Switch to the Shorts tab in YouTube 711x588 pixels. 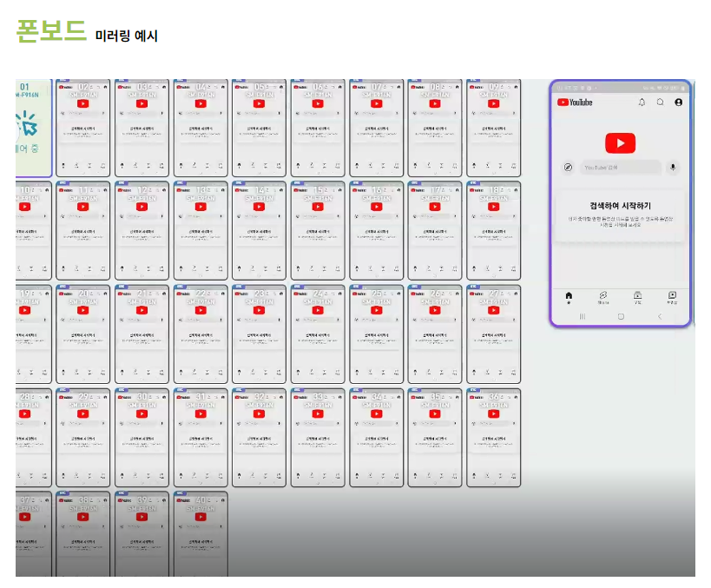pyautogui.click(x=603, y=297)
